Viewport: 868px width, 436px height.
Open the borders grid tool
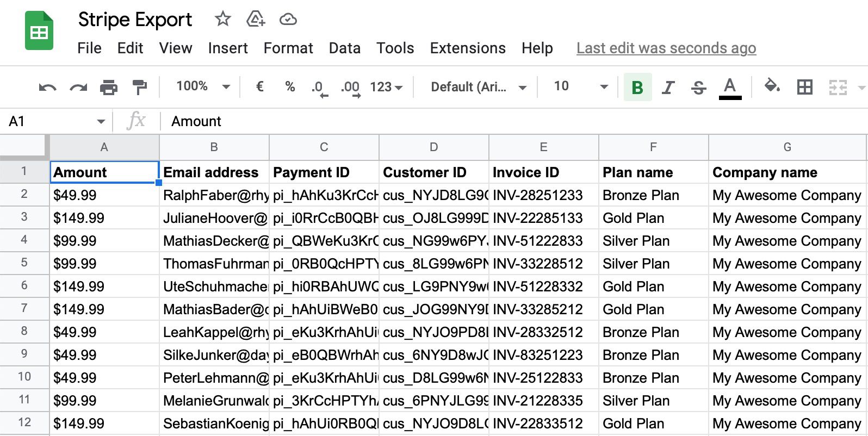coord(804,87)
